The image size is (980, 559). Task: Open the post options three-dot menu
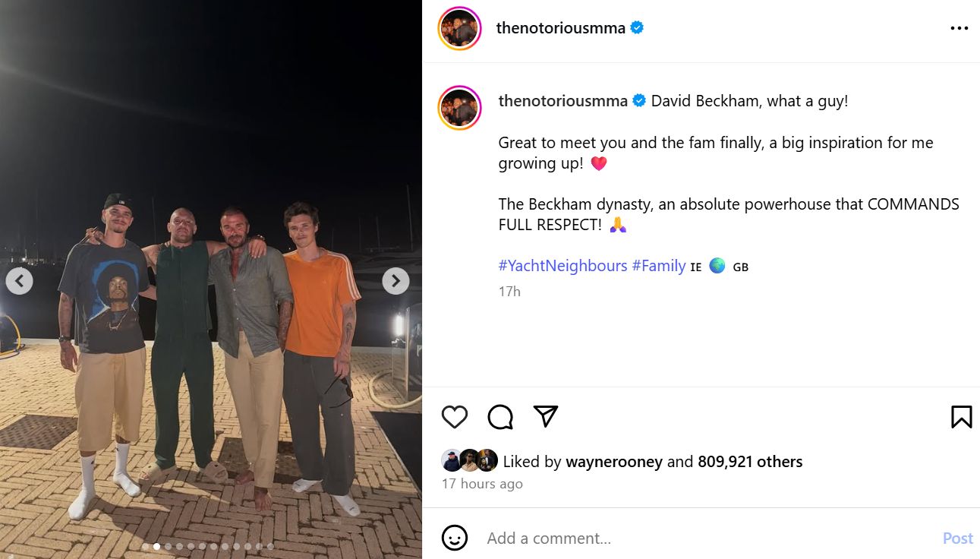(x=960, y=28)
